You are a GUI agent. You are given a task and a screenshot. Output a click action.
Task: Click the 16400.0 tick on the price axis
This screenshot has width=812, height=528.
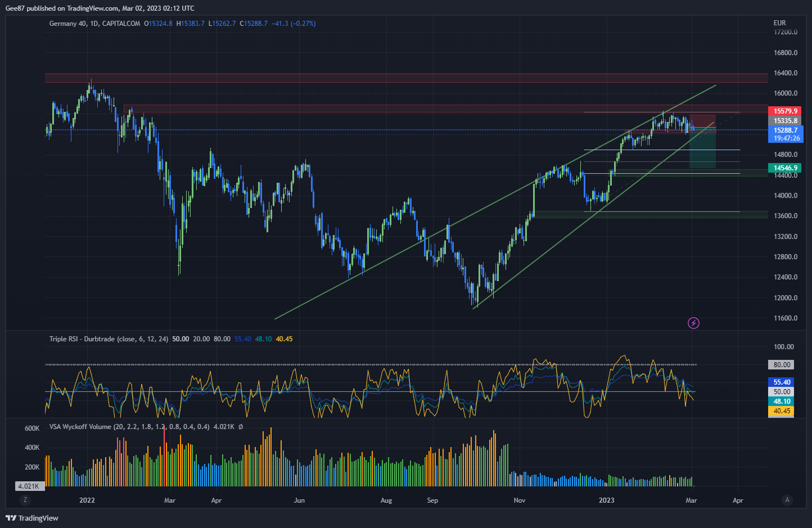pos(786,73)
